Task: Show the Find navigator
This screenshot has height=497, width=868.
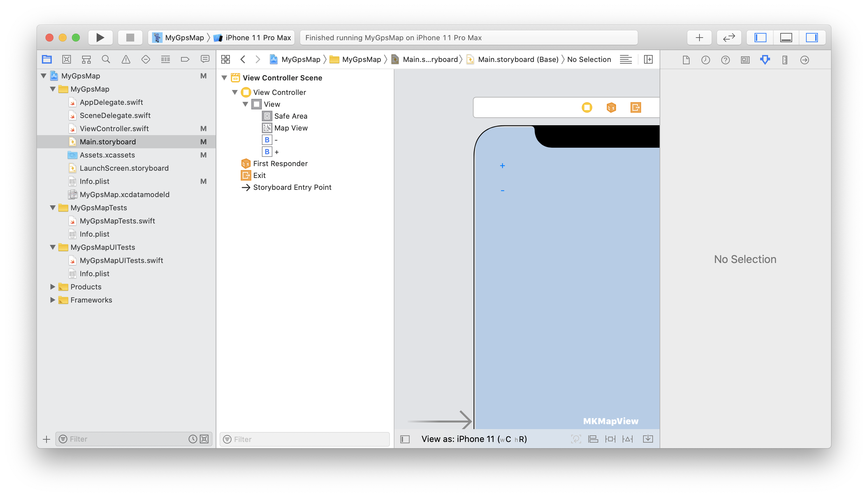Action: click(x=106, y=59)
